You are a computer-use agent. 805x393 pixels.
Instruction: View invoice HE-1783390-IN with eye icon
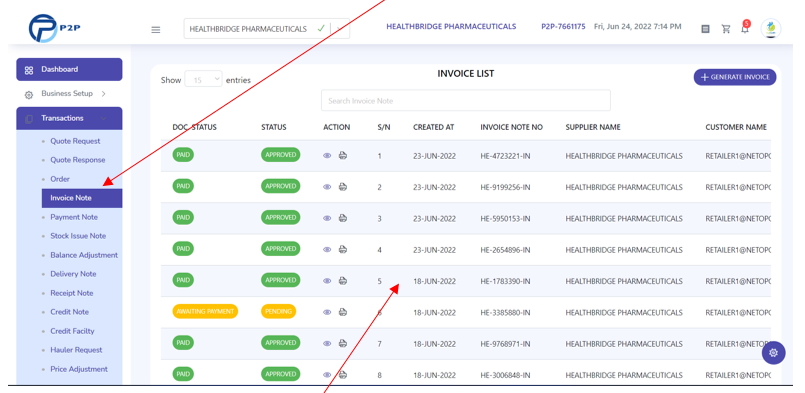[x=327, y=281]
